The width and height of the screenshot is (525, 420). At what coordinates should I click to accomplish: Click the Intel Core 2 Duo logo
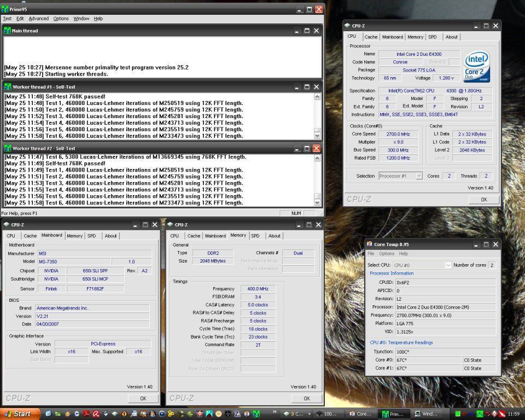pyautogui.click(x=477, y=66)
